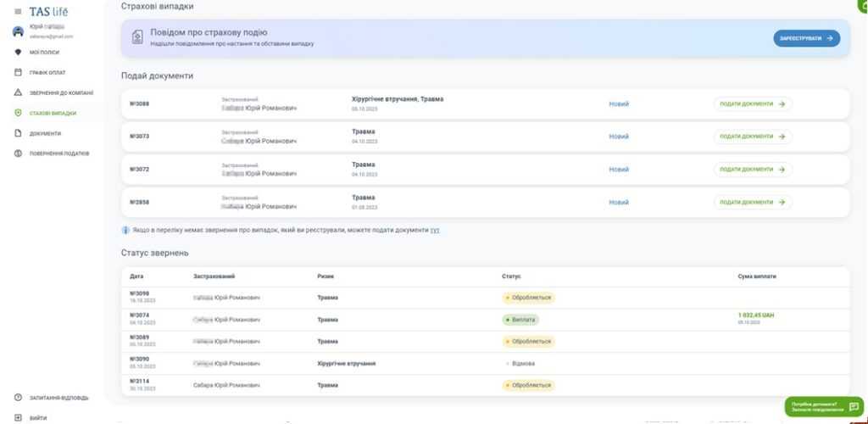Click Подати документи for case №3073
Screen dimensions: 868x424
click(x=753, y=137)
